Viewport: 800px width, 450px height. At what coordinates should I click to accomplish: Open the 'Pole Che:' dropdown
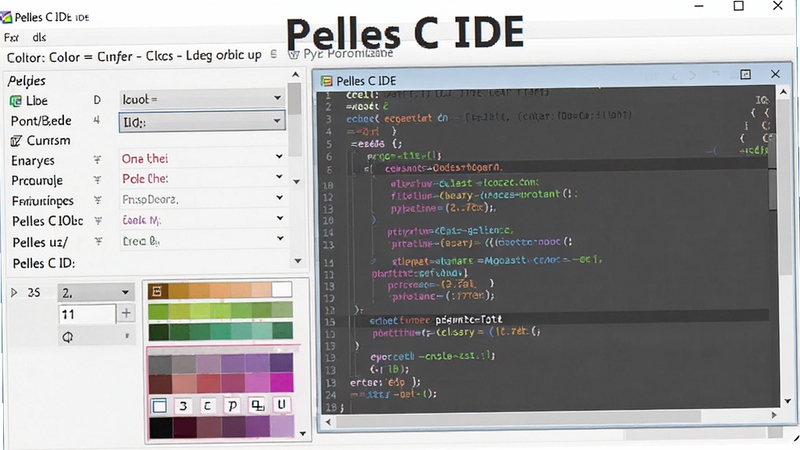[x=202, y=179]
